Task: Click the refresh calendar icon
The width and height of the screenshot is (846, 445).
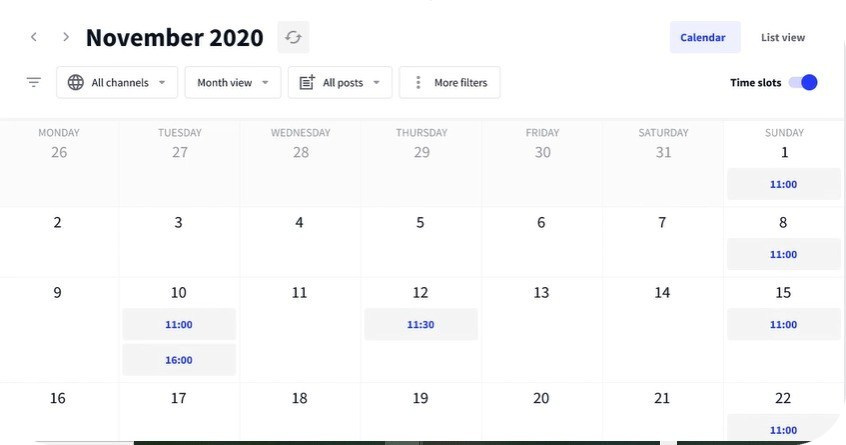Action: tap(293, 37)
